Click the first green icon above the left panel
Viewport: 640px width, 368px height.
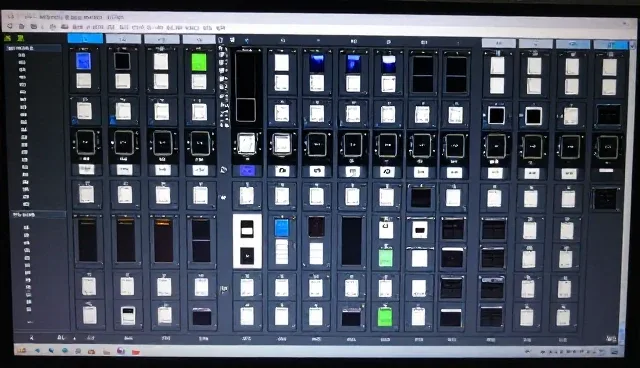[8, 38]
